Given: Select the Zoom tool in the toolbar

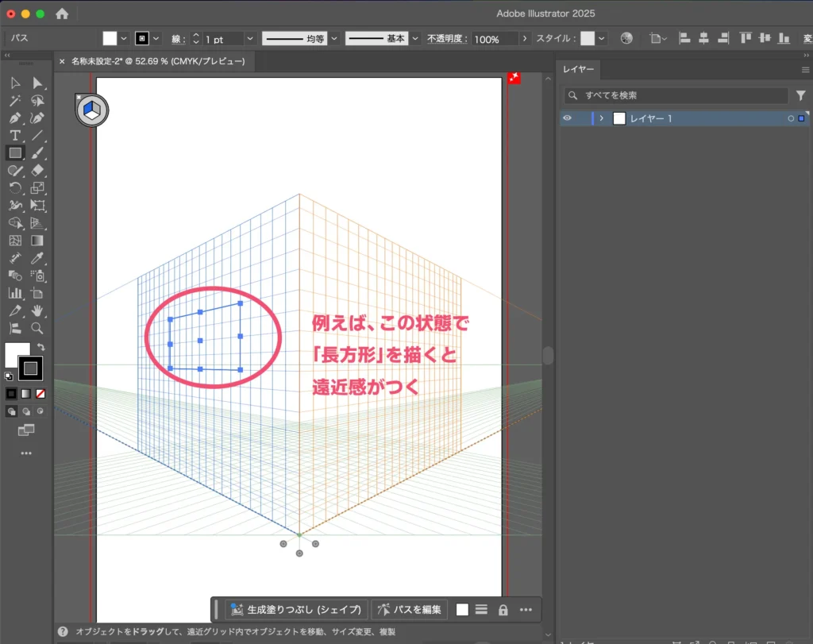Looking at the screenshot, I should [x=38, y=328].
